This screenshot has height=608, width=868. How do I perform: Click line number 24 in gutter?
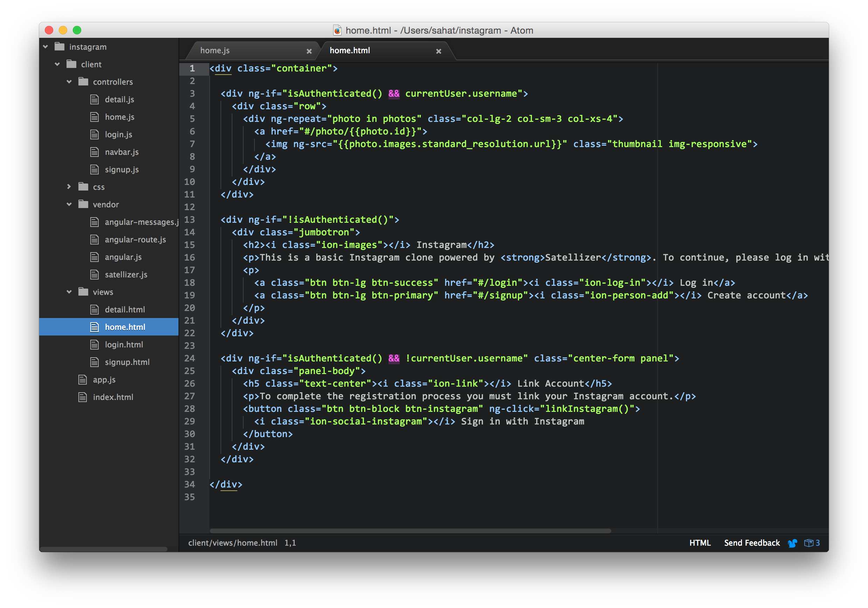tap(190, 358)
